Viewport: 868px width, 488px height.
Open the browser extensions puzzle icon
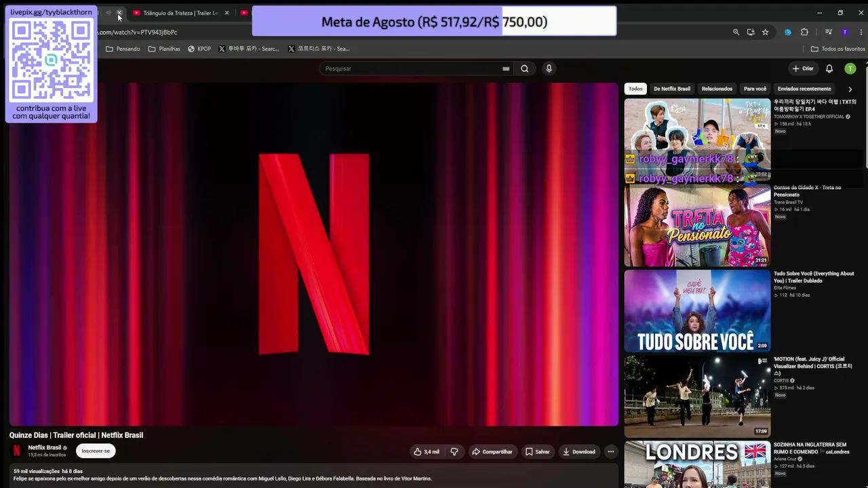click(804, 32)
